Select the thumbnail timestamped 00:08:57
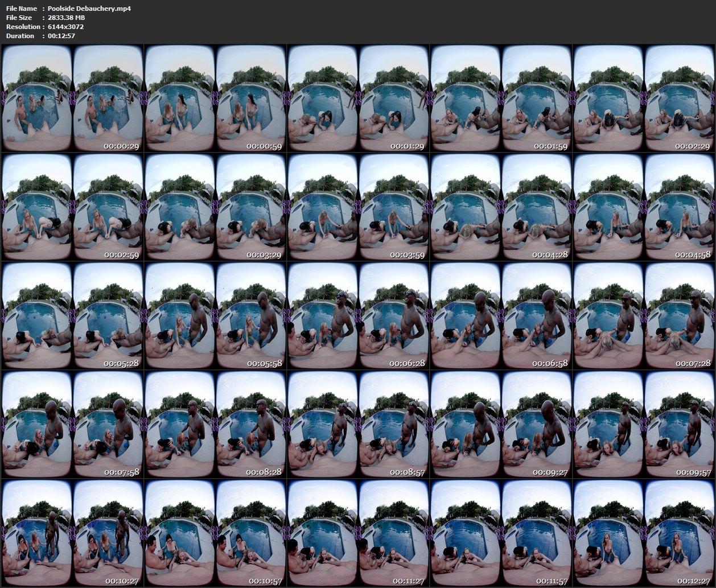Screen dimensions: 716x588 358,424
